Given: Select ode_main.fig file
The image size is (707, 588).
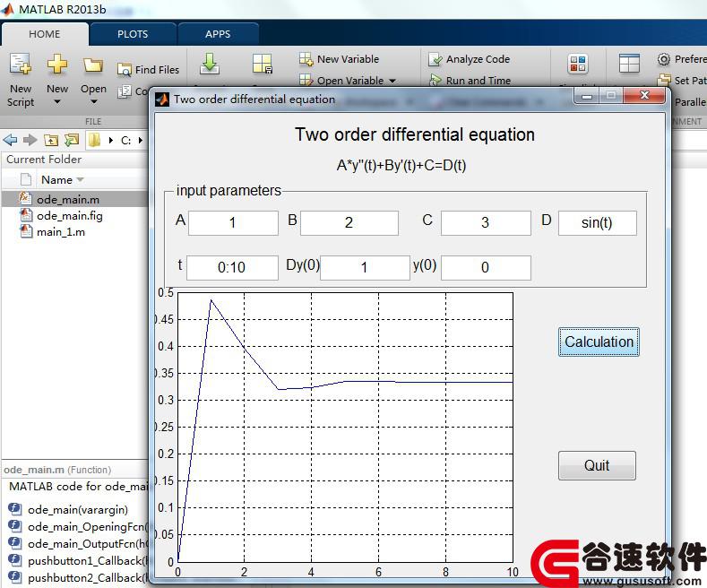Looking at the screenshot, I should coord(69,216).
